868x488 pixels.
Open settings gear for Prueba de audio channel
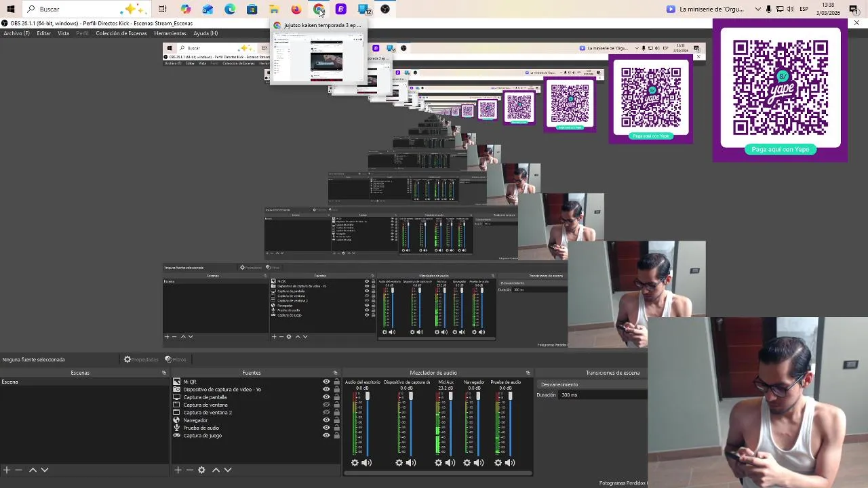(498, 463)
